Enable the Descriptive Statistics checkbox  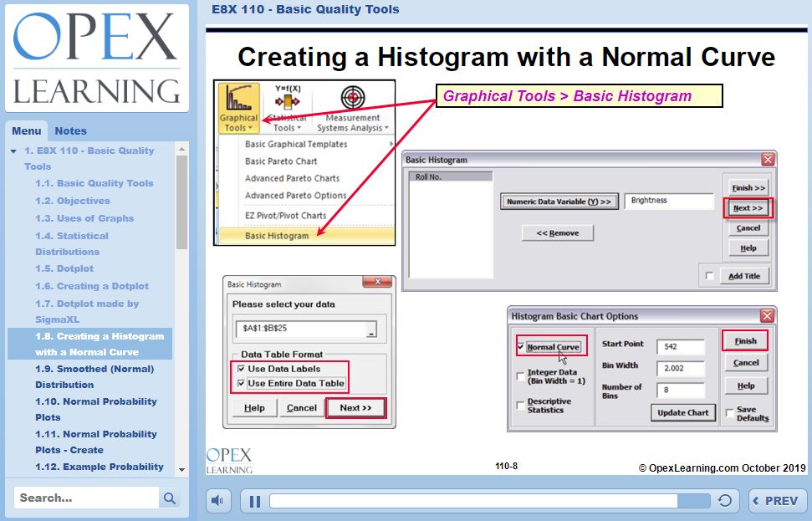pos(521,406)
